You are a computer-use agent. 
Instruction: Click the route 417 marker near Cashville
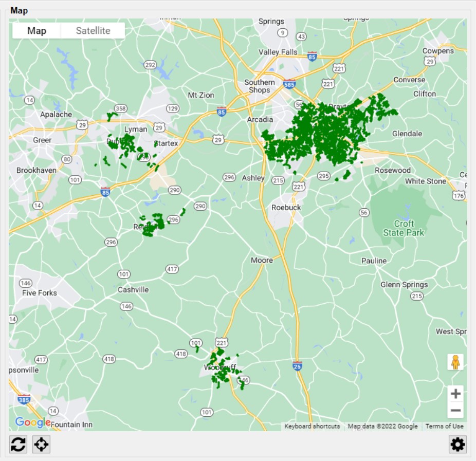click(172, 269)
